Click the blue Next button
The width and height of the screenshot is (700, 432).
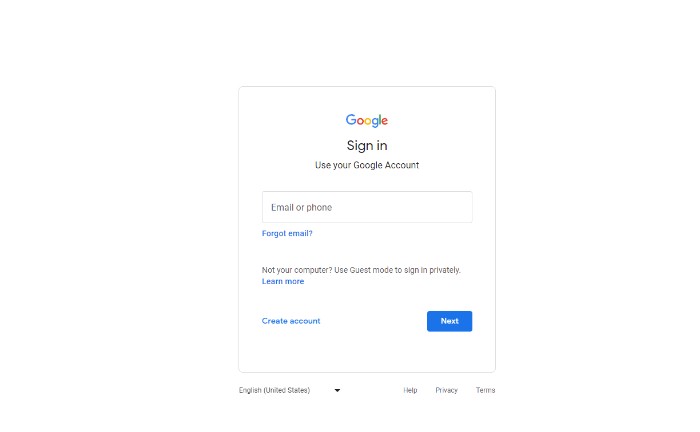click(x=449, y=321)
